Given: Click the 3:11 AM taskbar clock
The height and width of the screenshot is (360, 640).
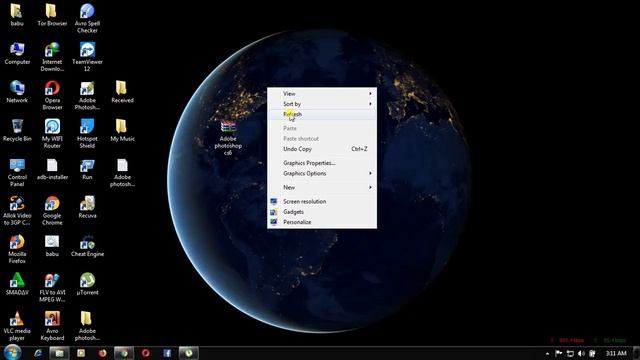Looking at the screenshot, I should pyautogui.click(x=616, y=353).
